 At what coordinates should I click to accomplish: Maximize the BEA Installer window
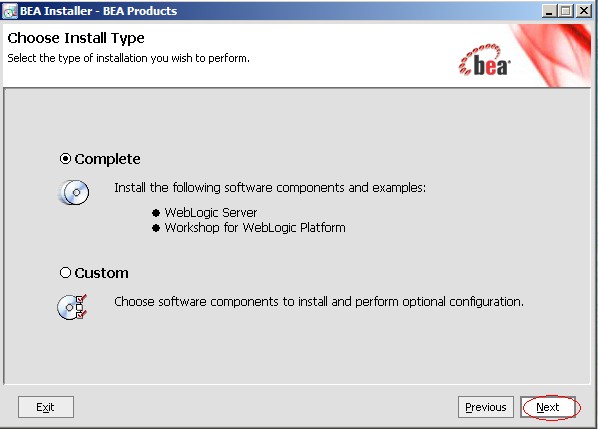pyautogui.click(x=566, y=11)
